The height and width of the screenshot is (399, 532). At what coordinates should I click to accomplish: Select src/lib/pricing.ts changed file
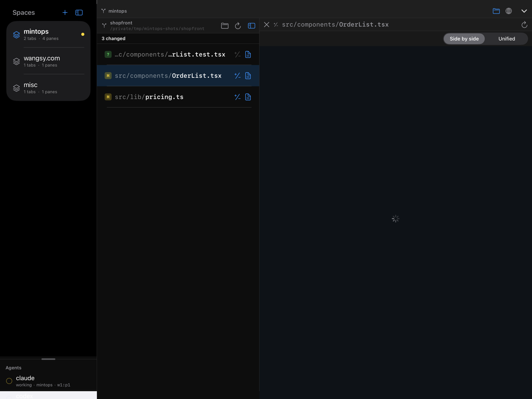click(x=178, y=97)
